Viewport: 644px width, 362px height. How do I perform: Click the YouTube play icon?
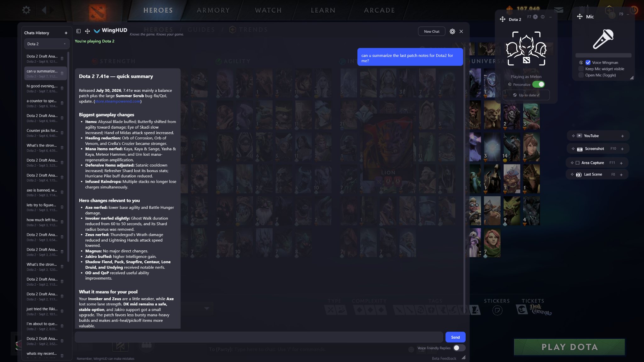tap(579, 136)
